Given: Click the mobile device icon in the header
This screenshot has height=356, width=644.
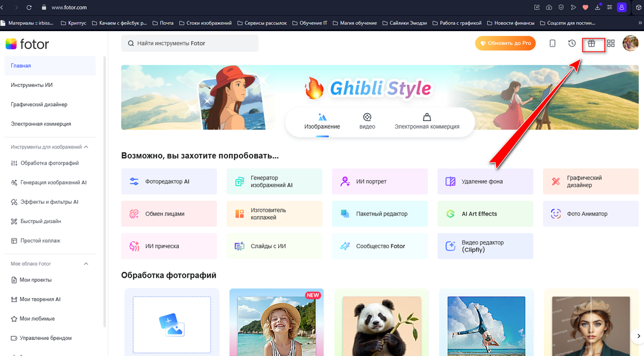Looking at the screenshot, I should [552, 44].
